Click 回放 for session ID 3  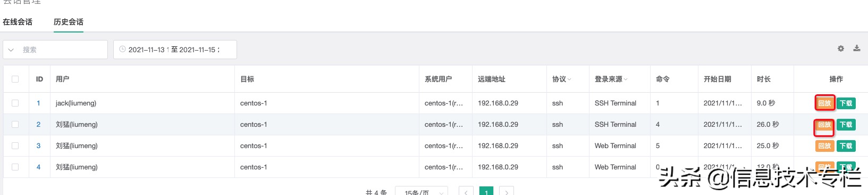click(x=824, y=145)
